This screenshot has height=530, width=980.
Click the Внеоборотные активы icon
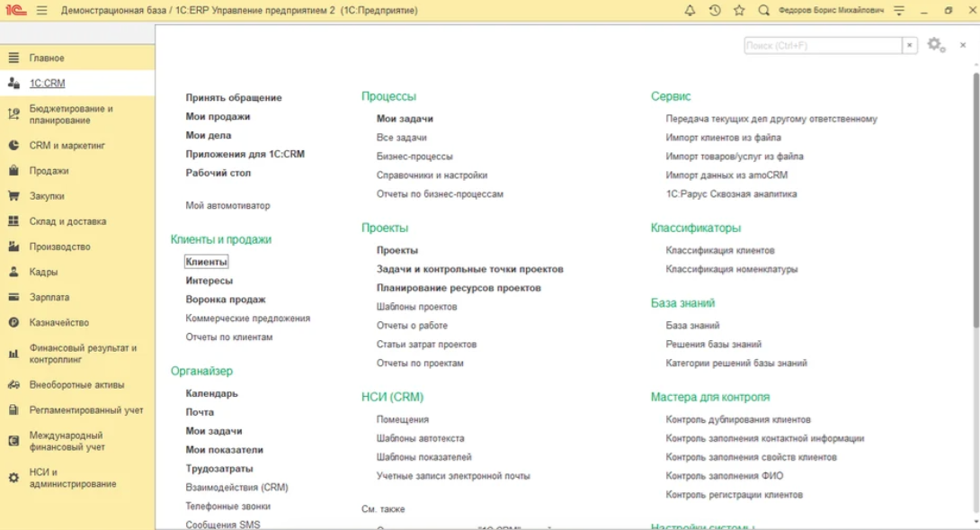[13, 385]
